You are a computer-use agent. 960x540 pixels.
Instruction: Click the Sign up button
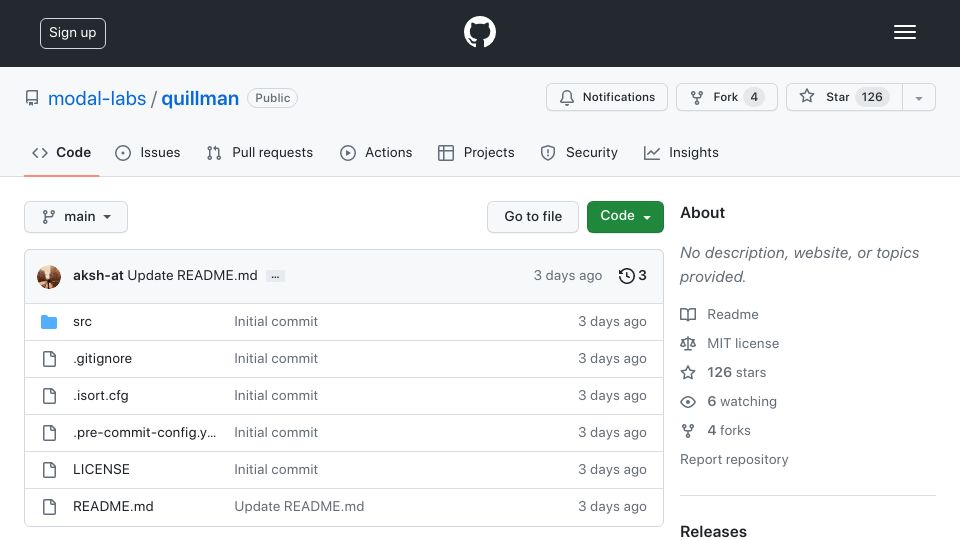(x=73, y=33)
